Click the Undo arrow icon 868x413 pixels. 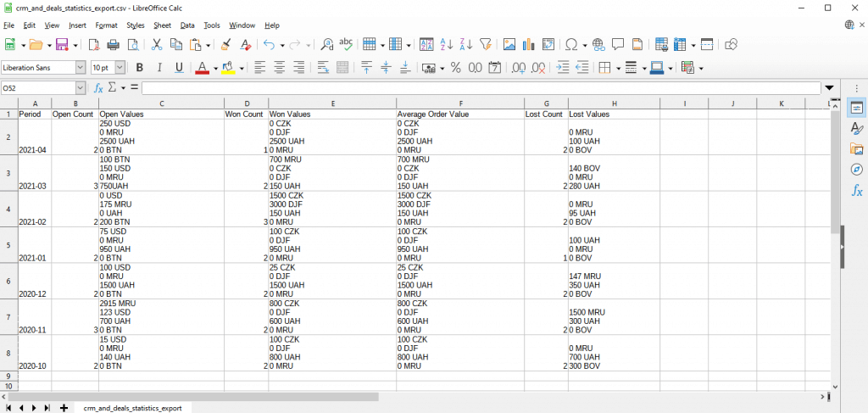[269, 44]
